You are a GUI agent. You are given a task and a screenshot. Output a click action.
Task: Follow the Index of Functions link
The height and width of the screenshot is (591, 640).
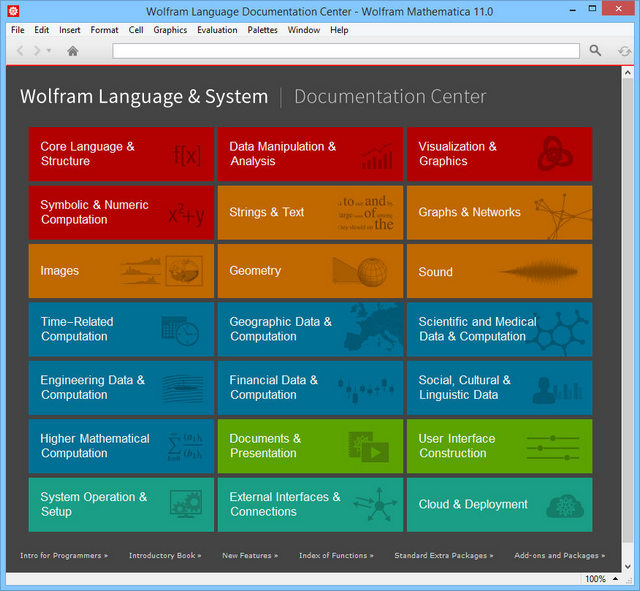[x=336, y=555]
